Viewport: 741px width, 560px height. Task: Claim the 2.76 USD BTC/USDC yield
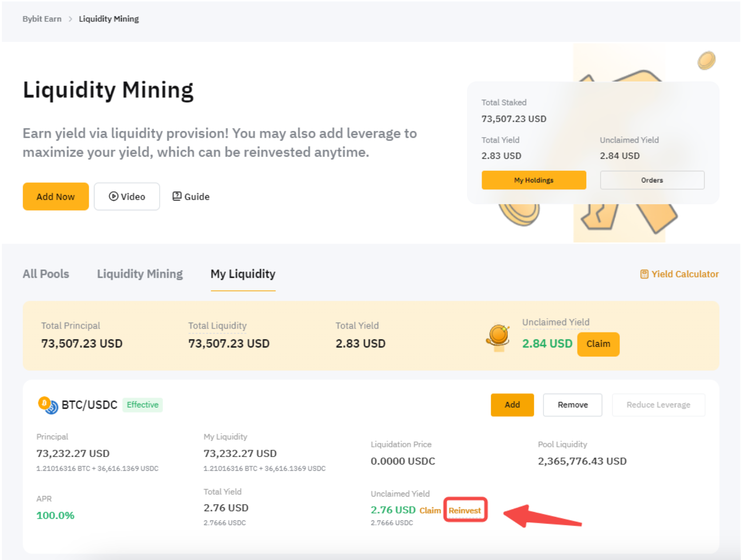pos(430,510)
